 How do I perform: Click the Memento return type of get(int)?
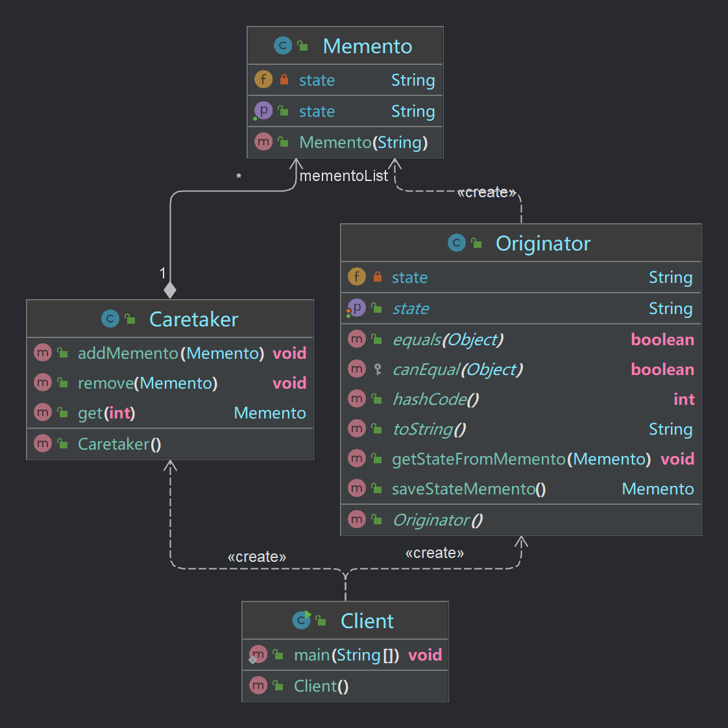click(x=269, y=413)
